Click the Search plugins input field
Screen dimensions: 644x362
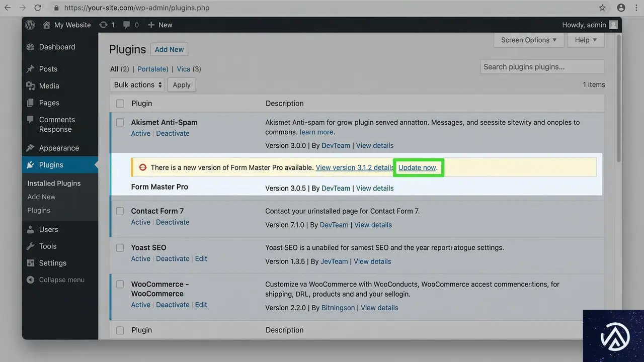tap(542, 66)
